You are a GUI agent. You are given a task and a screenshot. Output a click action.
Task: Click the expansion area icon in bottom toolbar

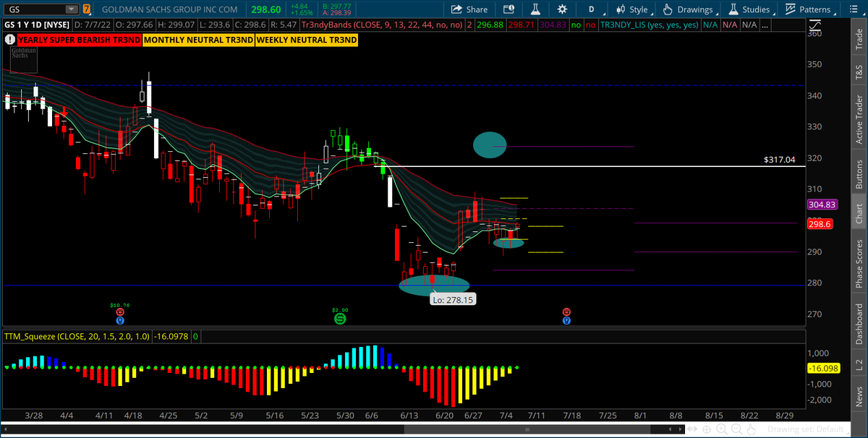(x=692, y=429)
